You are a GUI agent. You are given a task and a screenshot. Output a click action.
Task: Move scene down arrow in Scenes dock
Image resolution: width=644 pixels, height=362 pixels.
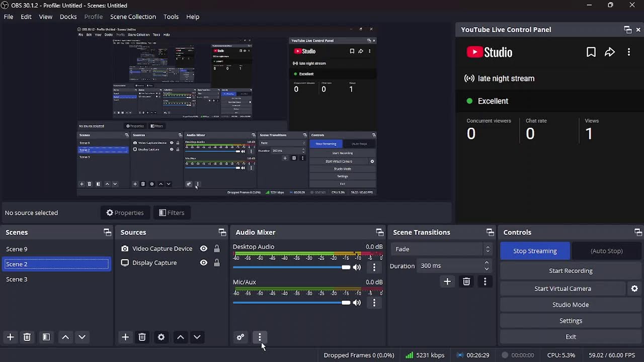pyautogui.click(x=82, y=337)
